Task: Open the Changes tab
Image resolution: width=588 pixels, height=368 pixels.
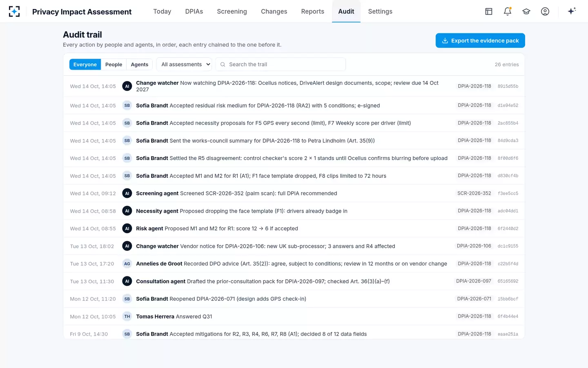Action: tap(274, 11)
